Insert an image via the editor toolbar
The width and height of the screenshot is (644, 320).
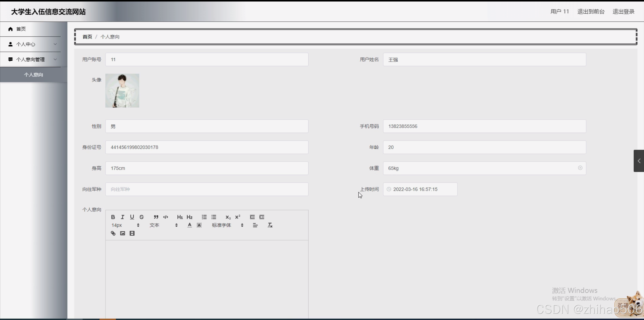123,233
